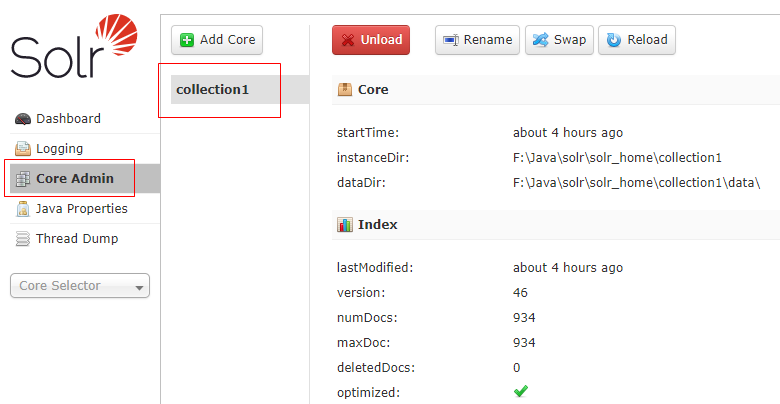Click the dataDir label
Screen dimensions: 780x404
tap(361, 183)
